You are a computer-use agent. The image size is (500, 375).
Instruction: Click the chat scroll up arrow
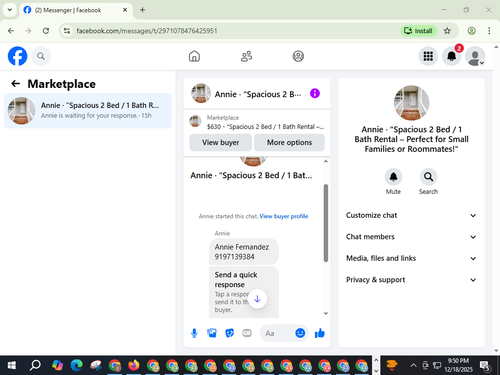click(x=326, y=161)
